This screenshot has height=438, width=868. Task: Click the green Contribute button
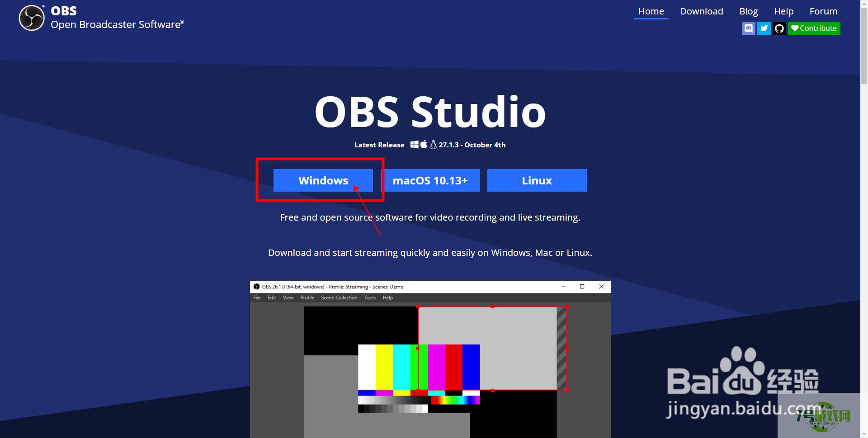(x=814, y=28)
